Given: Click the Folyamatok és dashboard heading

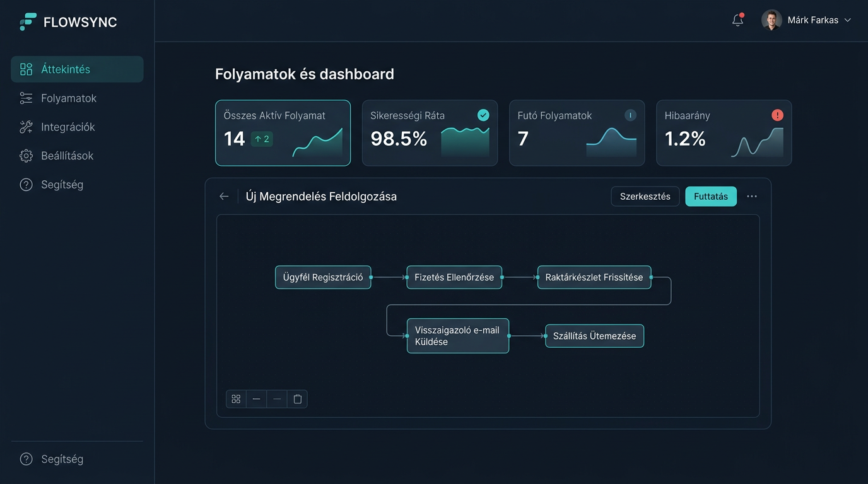Looking at the screenshot, I should click(305, 74).
